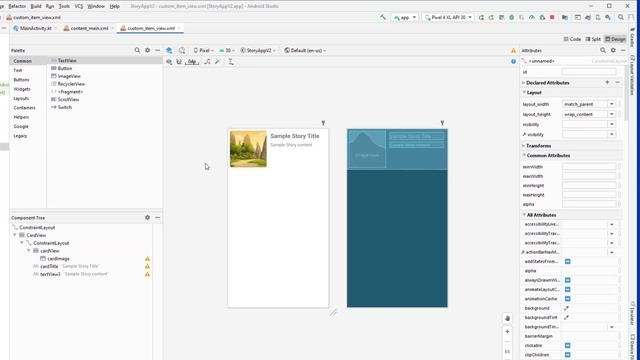Viewport: 640px width, 360px height.
Task: Click the Clear Constraints icon
Action: pyautogui.click(x=207, y=62)
